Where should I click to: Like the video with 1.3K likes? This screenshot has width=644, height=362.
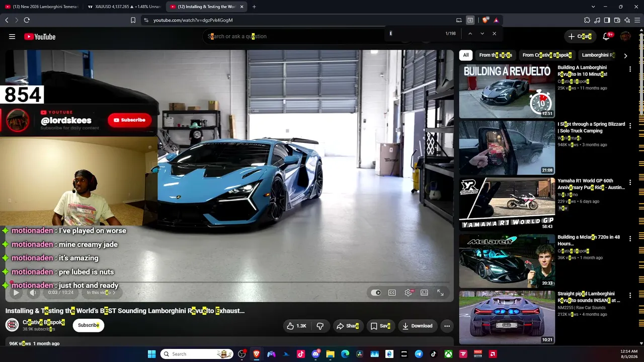pos(296,326)
